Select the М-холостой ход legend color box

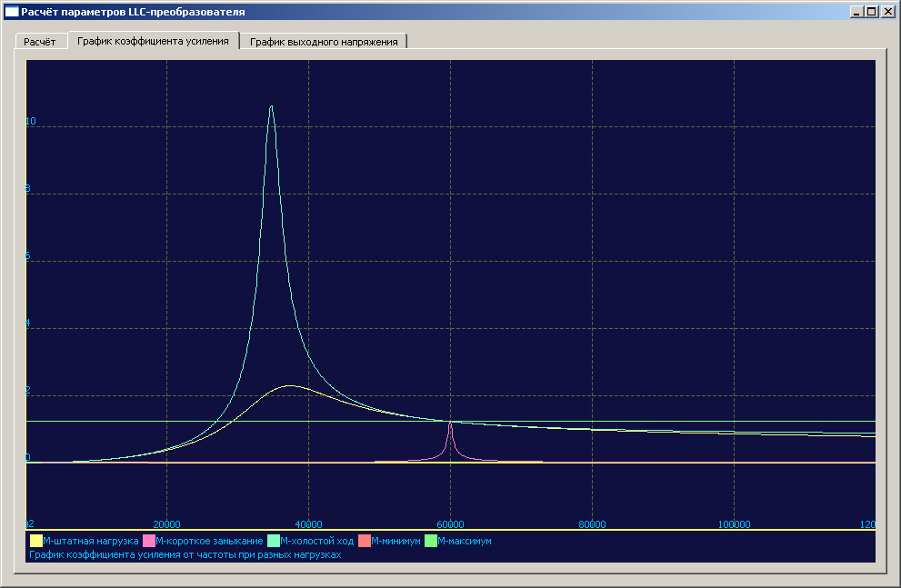274,542
